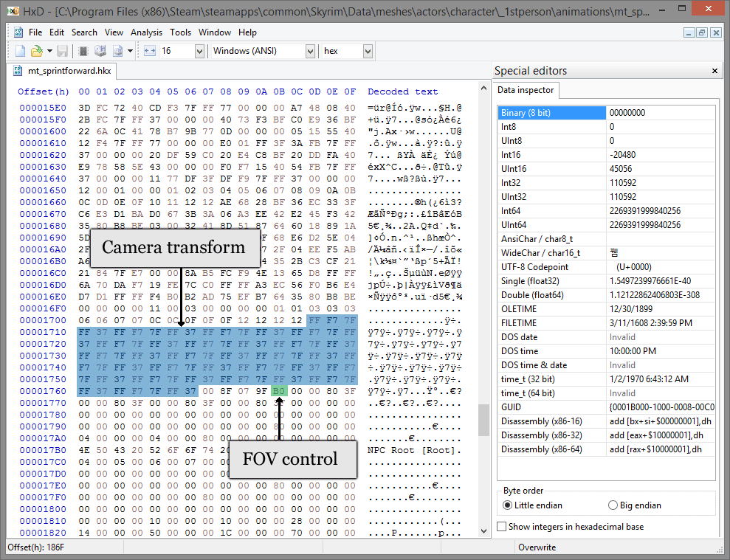Viewport: 730px width, 560px height.
Task: Select Big endian byte order
Action: click(613, 505)
